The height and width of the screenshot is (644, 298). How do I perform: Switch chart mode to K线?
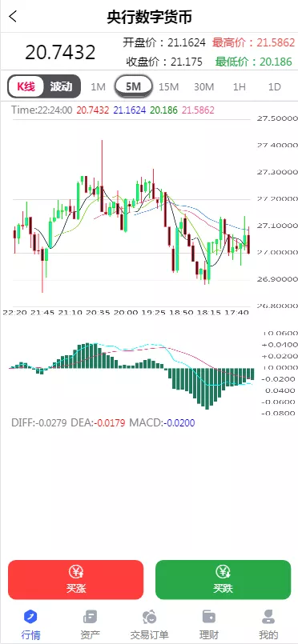tap(26, 86)
